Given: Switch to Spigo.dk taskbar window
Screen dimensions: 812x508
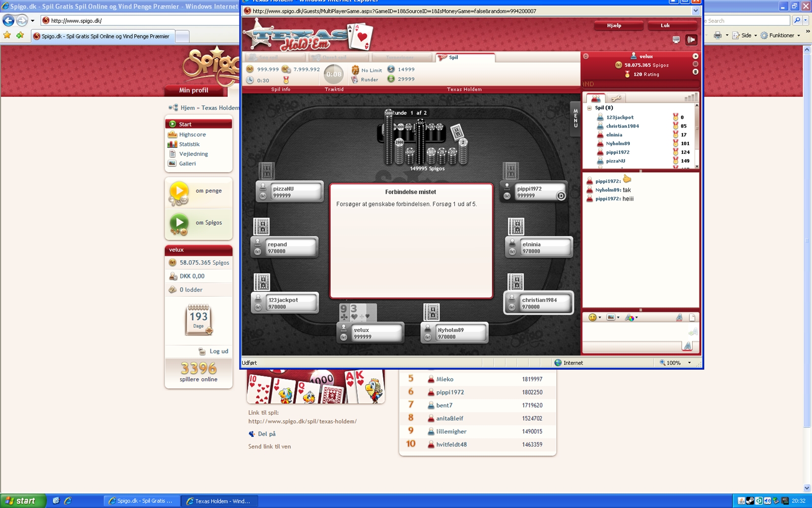Looking at the screenshot, I should [141, 501].
